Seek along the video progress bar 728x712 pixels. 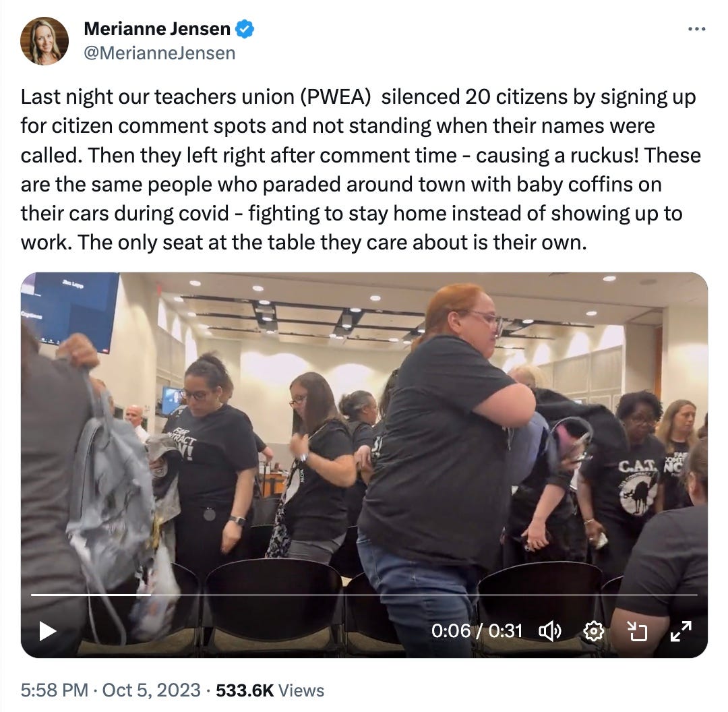point(364,595)
